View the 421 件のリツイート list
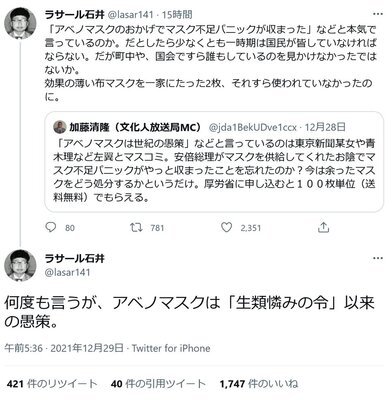The image size is (389, 400). pos(52,384)
